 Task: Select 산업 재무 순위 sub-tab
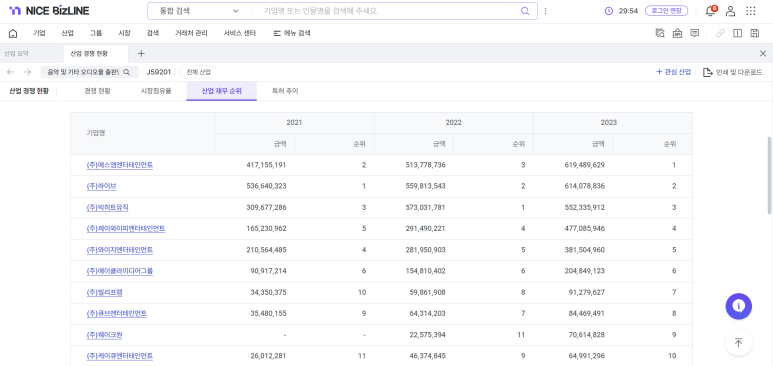click(221, 91)
